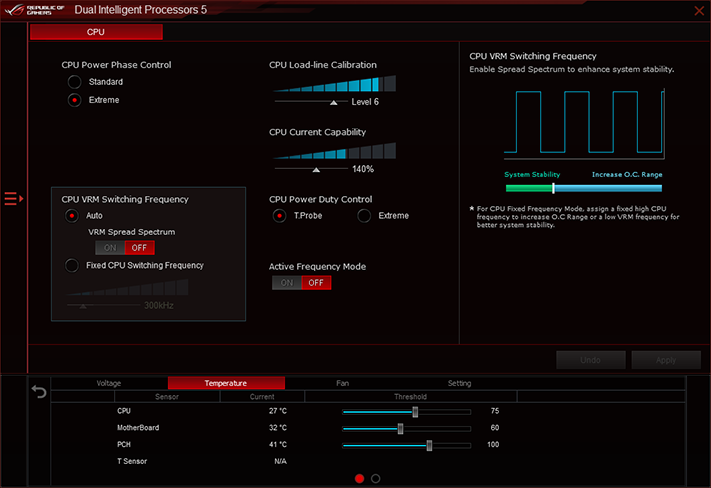Adjust CPU Load-line Calibration slider handle
The image size is (711, 488).
click(334, 103)
